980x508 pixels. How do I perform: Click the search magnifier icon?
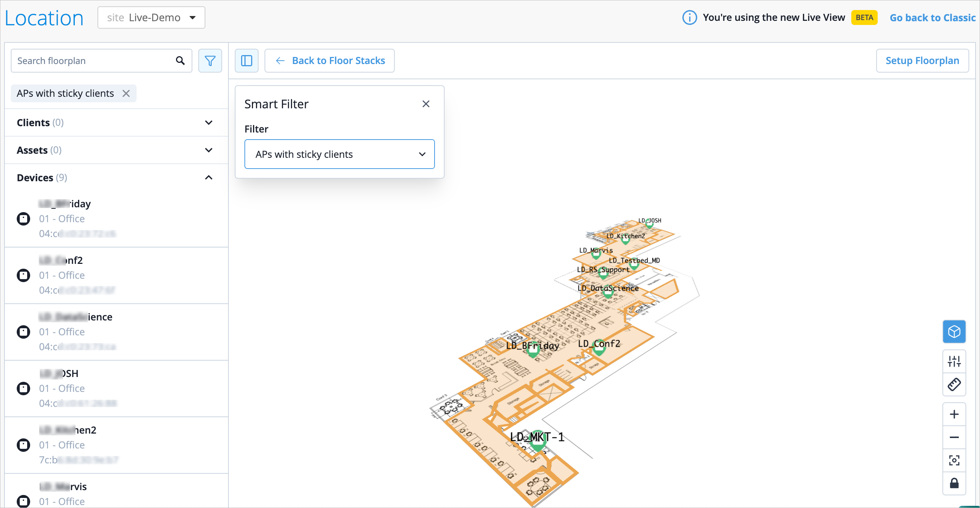point(180,61)
